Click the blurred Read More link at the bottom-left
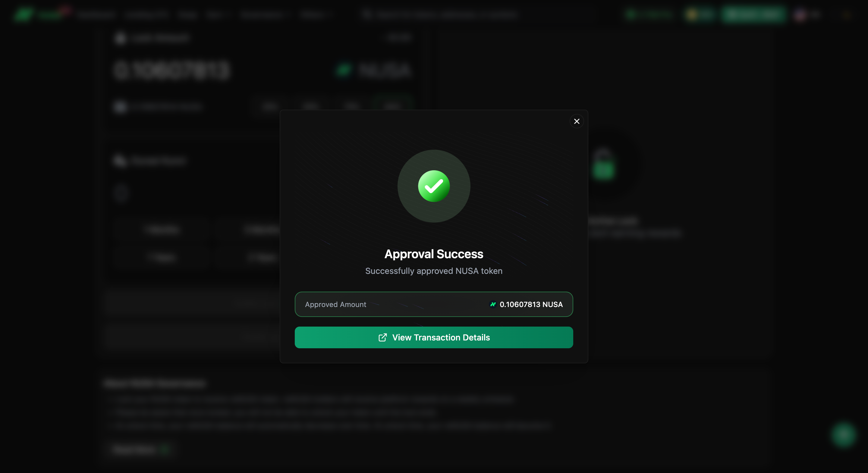Image resolution: width=868 pixels, height=473 pixels. (135, 450)
